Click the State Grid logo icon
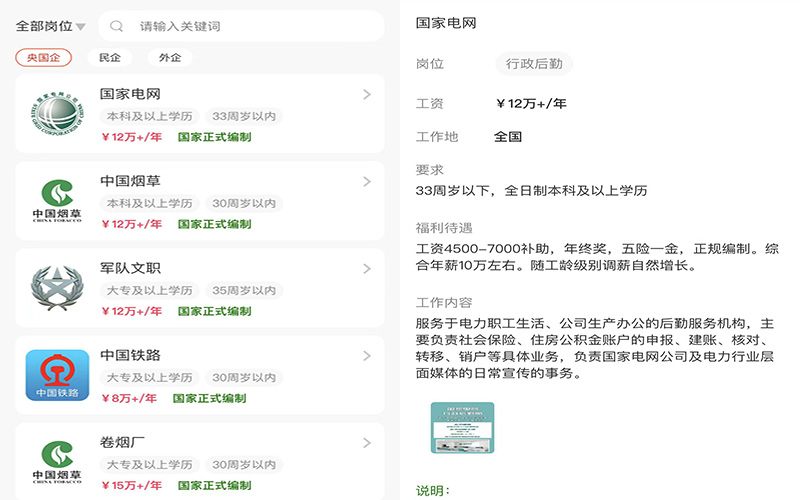Screen dimensions: 800x500 click(57, 114)
